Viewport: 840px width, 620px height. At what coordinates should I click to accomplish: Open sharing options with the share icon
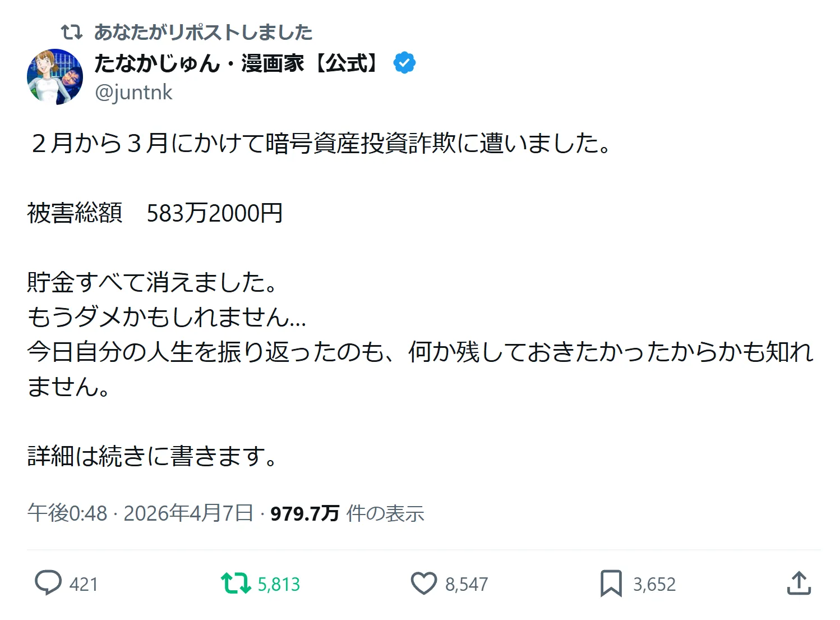pyautogui.click(x=800, y=584)
